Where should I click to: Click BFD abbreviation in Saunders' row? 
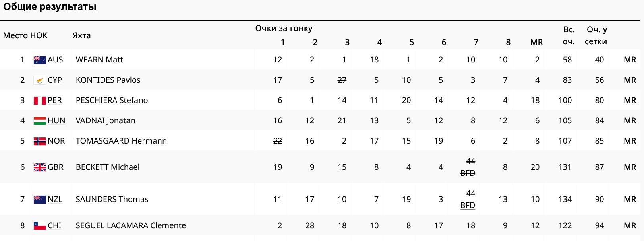468,206
